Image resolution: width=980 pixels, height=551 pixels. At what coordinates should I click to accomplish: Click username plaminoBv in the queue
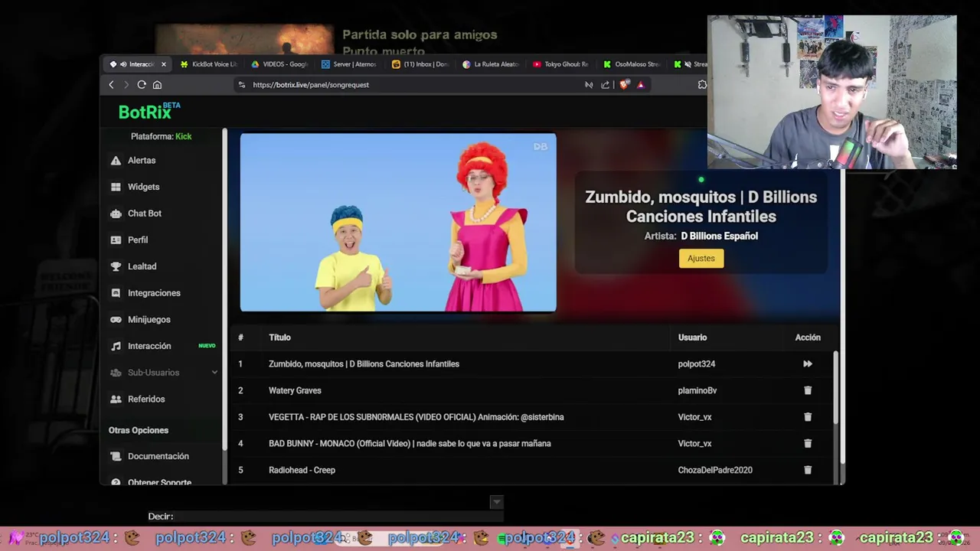pos(697,390)
